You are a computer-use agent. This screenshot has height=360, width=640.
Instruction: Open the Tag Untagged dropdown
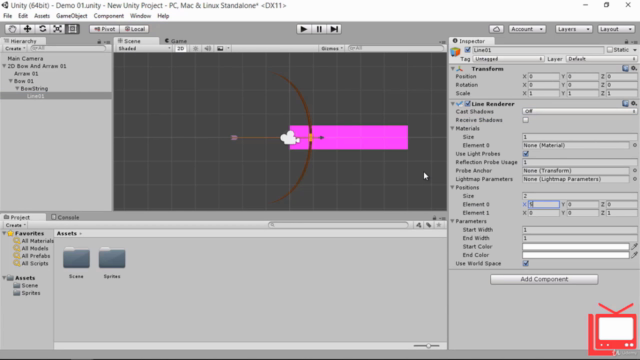[x=508, y=59]
